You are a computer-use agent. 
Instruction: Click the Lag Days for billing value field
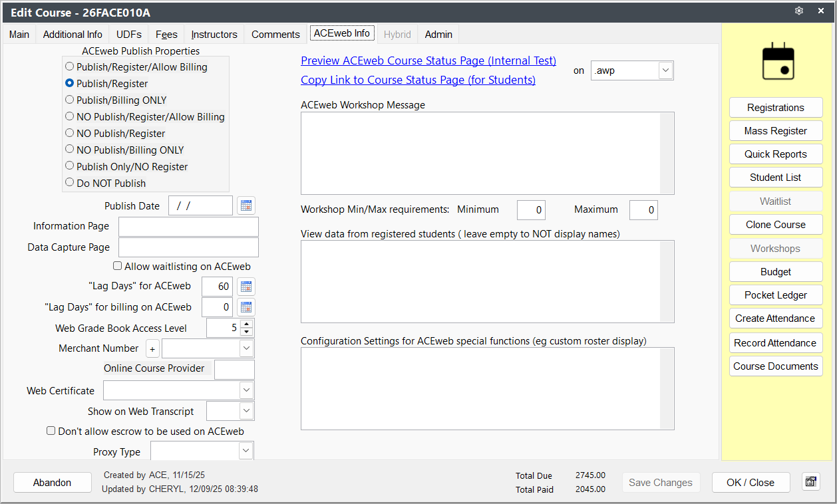coord(218,307)
